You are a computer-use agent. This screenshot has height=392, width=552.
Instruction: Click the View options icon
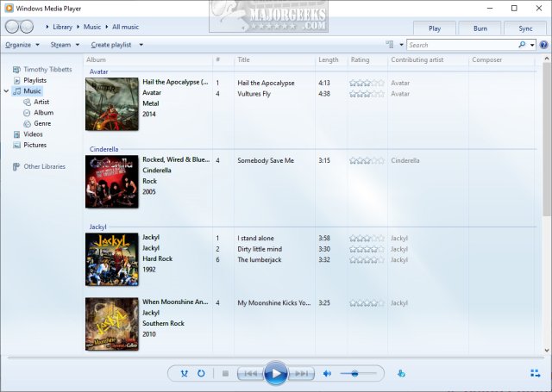point(389,45)
